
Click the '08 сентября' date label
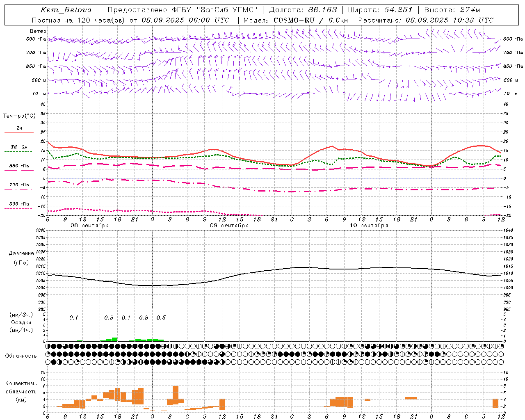(x=90, y=226)
